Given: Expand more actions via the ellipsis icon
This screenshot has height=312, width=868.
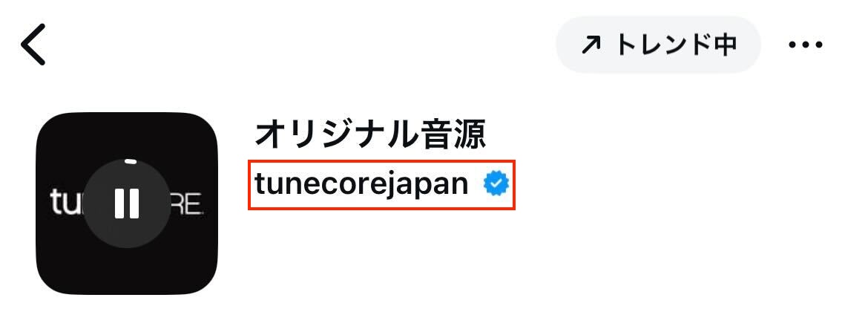Looking at the screenshot, I should pos(806,45).
